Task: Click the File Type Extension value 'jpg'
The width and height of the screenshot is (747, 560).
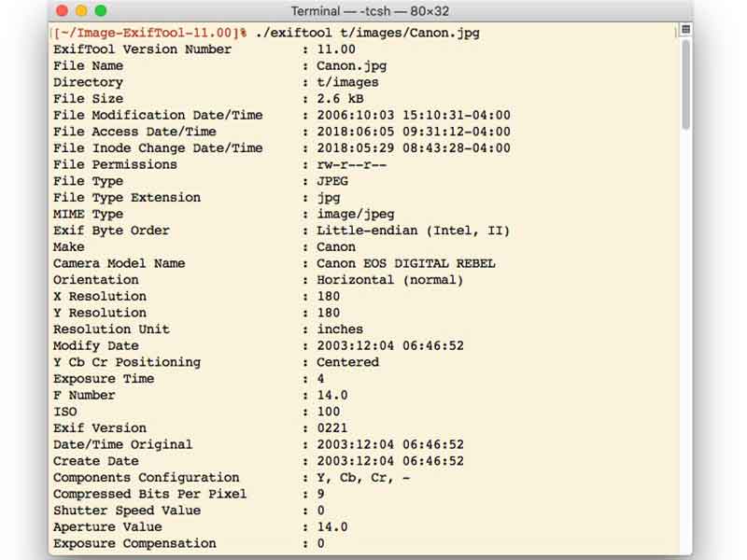Action: (329, 198)
